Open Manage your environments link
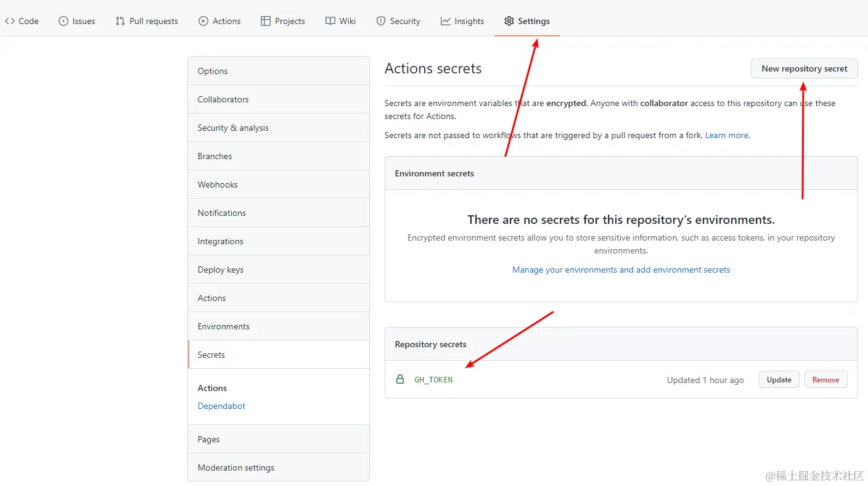The height and width of the screenshot is (486, 868). [x=621, y=270]
